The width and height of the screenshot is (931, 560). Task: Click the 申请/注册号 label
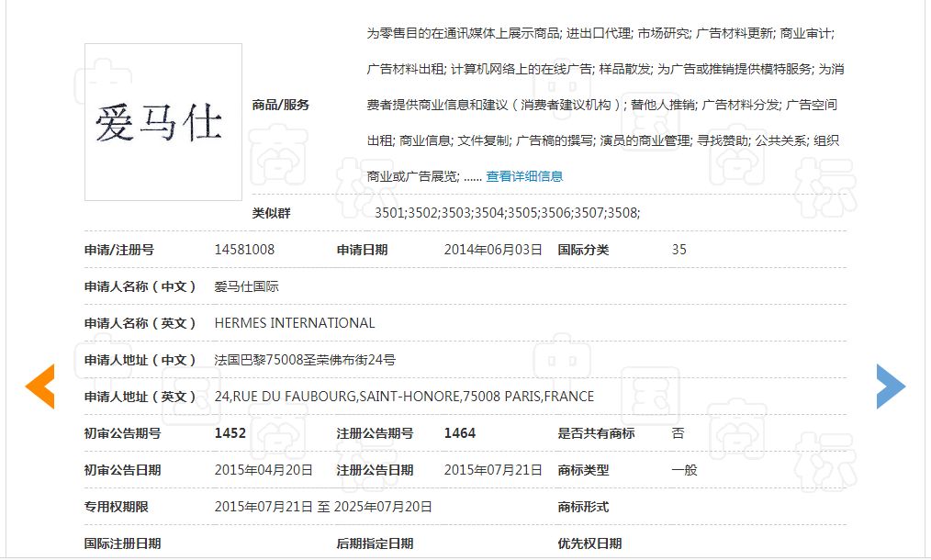pyautogui.click(x=118, y=250)
